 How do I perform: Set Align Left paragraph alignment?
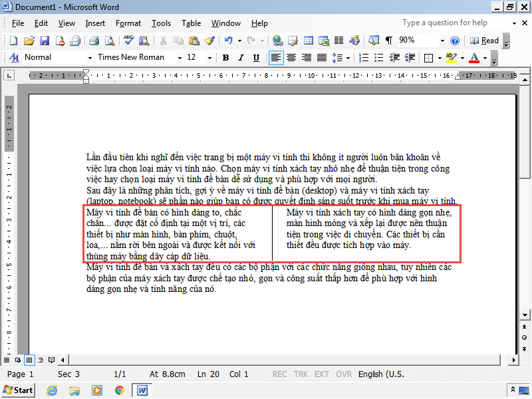click(x=276, y=58)
